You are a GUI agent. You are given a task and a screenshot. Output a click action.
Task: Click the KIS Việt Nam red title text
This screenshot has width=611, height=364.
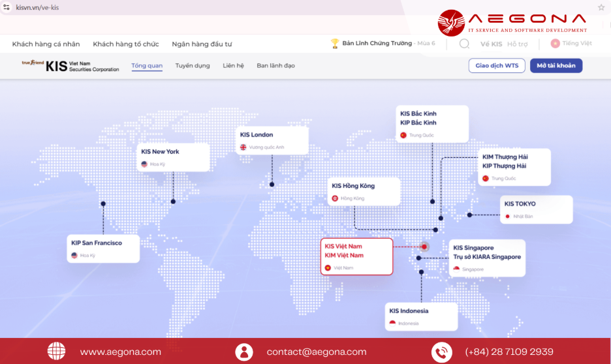343,247
